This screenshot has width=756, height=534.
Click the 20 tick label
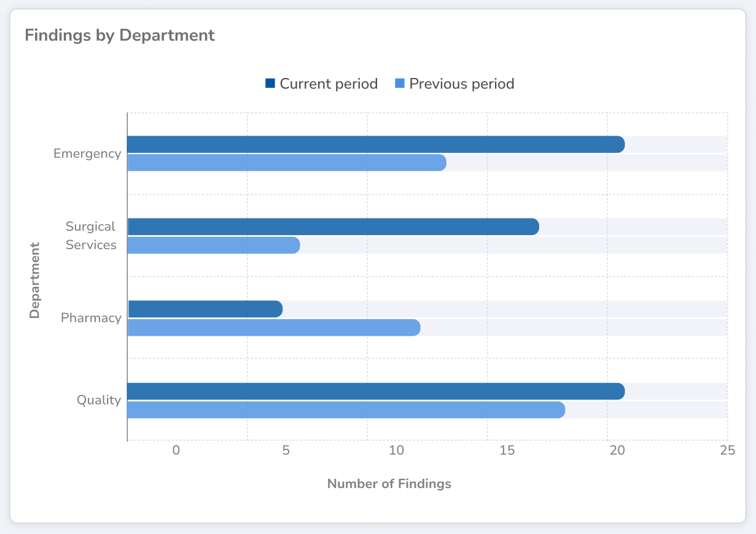point(617,451)
